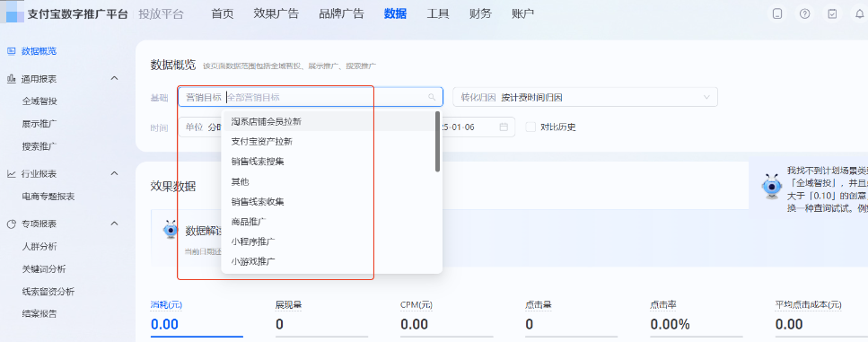868x342 pixels.
Task: Open the 全域智投 report
Action: (39, 101)
